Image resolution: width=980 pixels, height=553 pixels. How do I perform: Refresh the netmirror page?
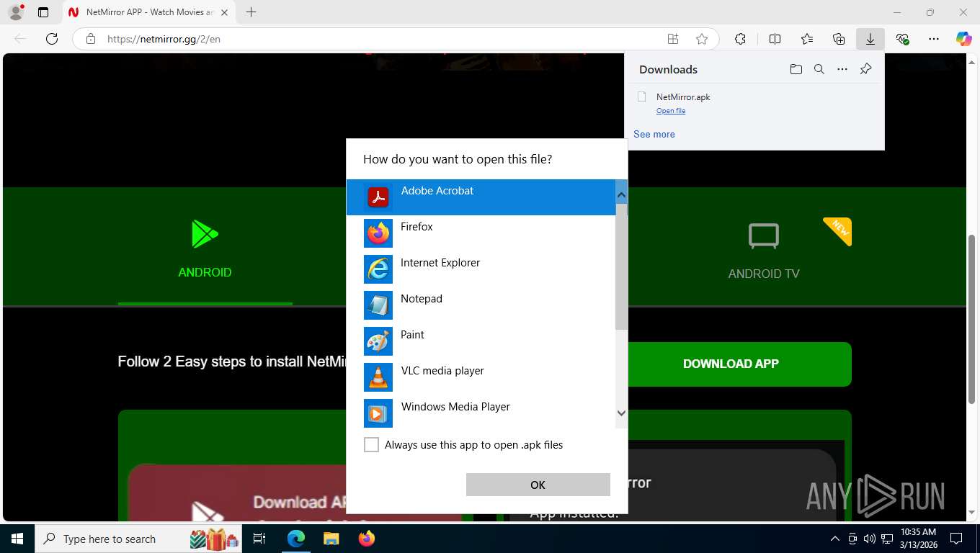point(52,39)
